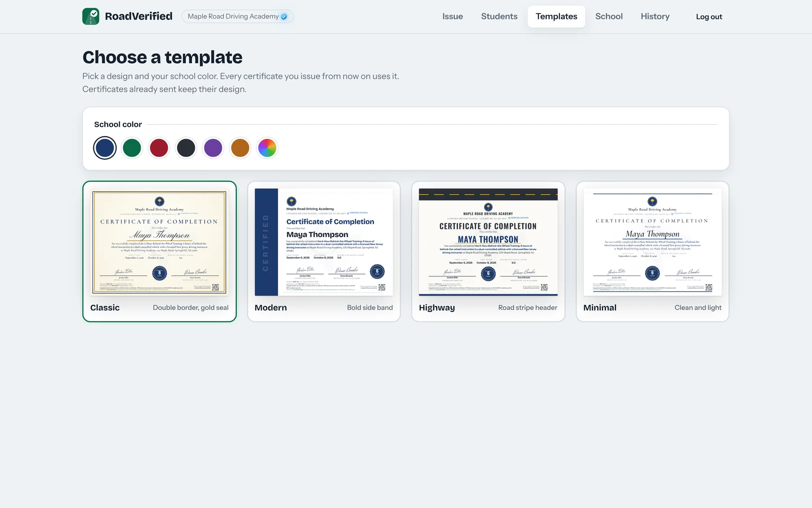Choose the navy blue school color

click(x=105, y=148)
